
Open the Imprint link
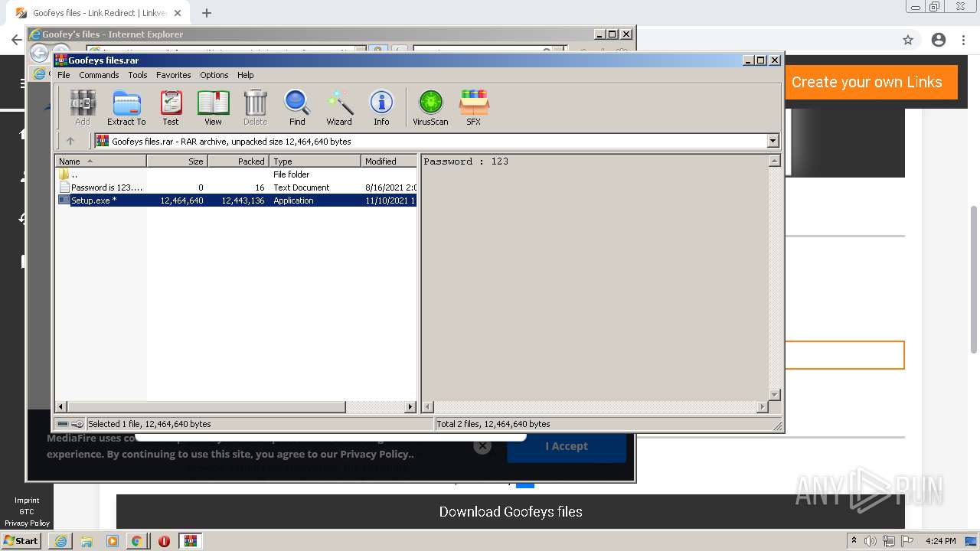click(27, 500)
